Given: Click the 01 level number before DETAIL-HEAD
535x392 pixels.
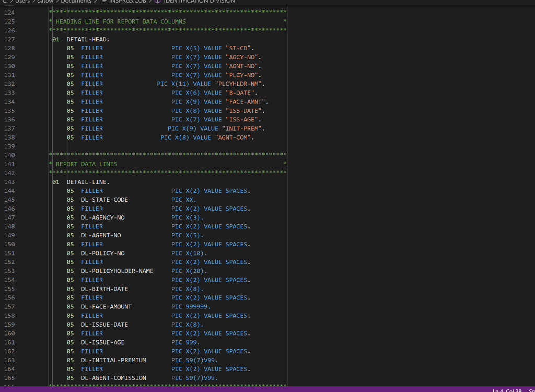Looking at the screenshot, I should (55, 39).
